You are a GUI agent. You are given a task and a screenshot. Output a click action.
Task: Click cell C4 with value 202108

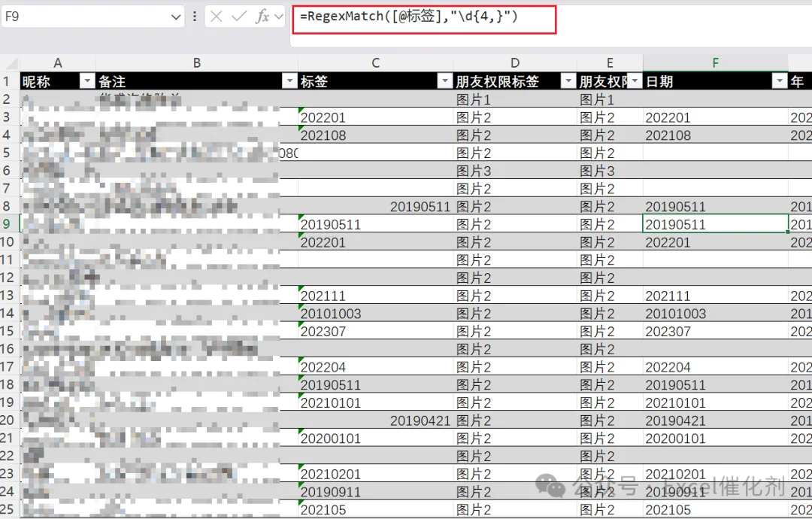click(x=375, y=135)
